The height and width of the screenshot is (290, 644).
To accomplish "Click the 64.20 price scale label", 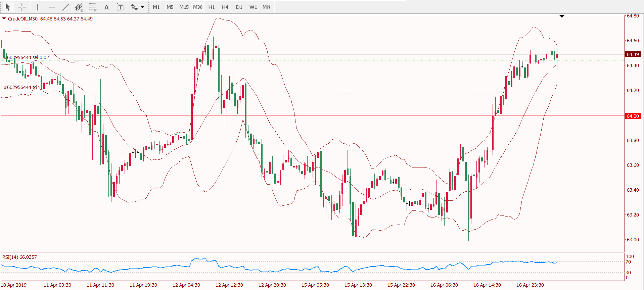I will pos(633,90).
